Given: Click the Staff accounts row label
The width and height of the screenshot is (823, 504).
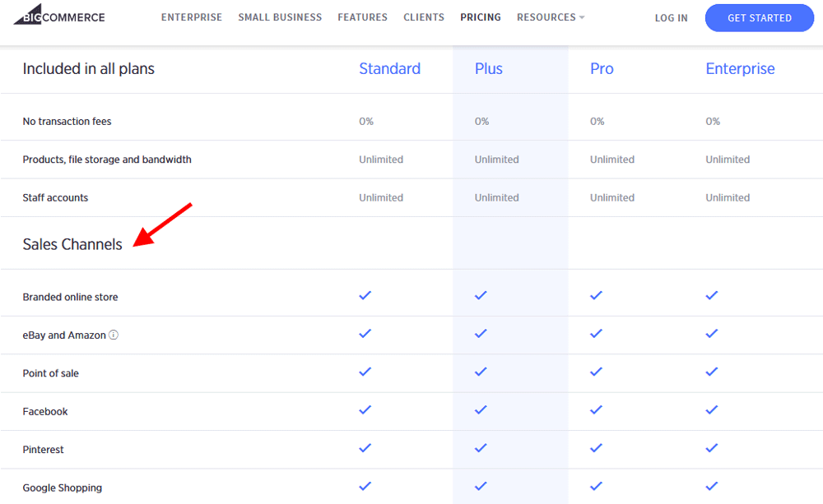Looking at the screenshot, I should [55, 197].
